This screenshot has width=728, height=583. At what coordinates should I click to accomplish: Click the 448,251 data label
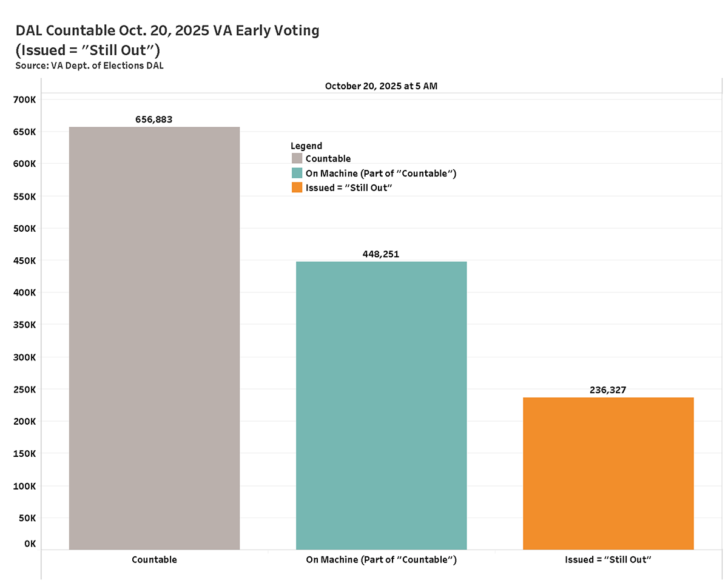point(381,254)
